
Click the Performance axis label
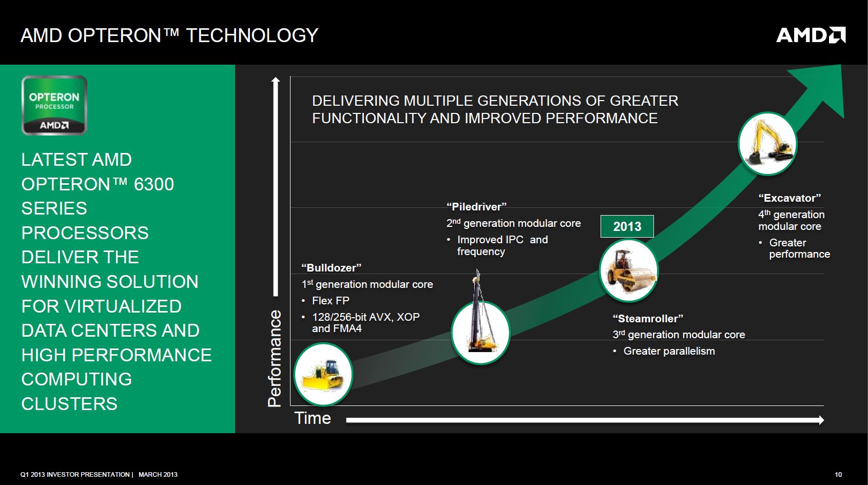click(x=275, y=358)
